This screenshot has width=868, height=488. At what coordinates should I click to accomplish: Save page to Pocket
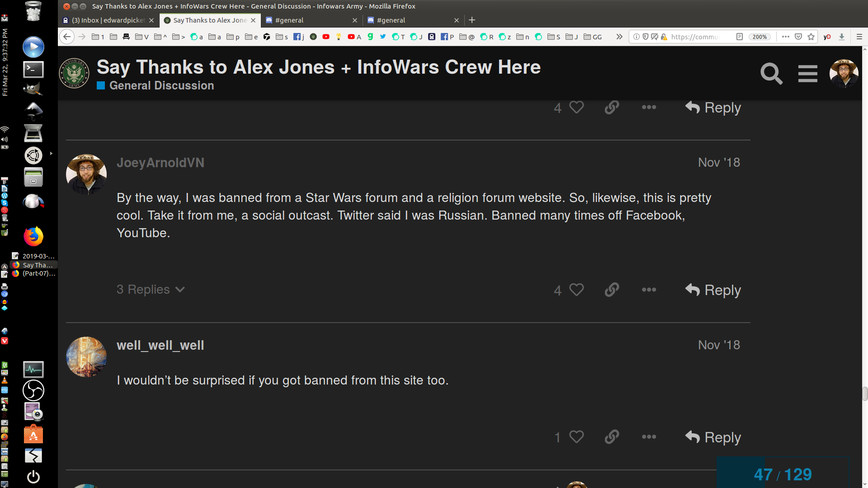[798, 37]
